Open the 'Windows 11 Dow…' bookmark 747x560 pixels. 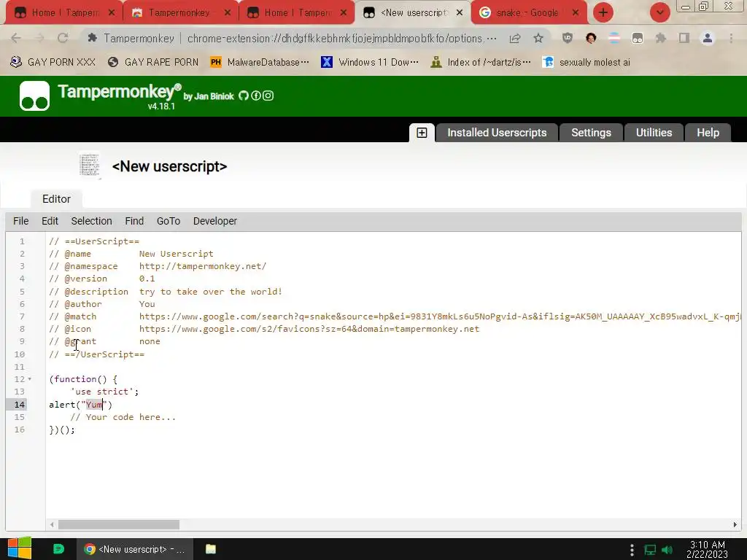(370, 63)
